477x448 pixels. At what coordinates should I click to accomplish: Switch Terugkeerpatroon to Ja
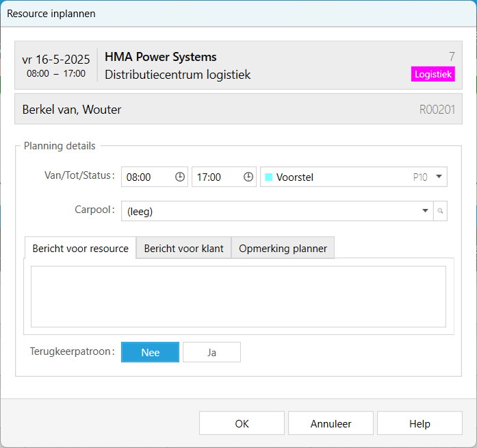coord(211,352)
